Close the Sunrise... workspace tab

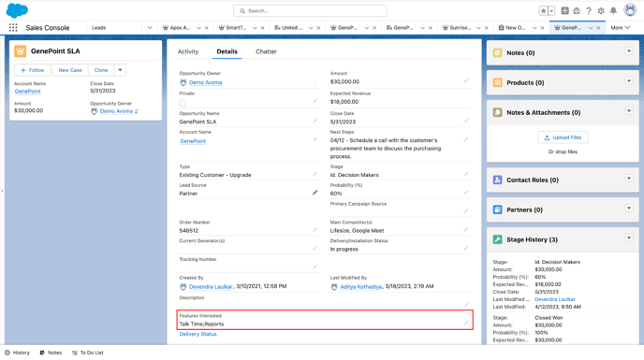[487, 28]
